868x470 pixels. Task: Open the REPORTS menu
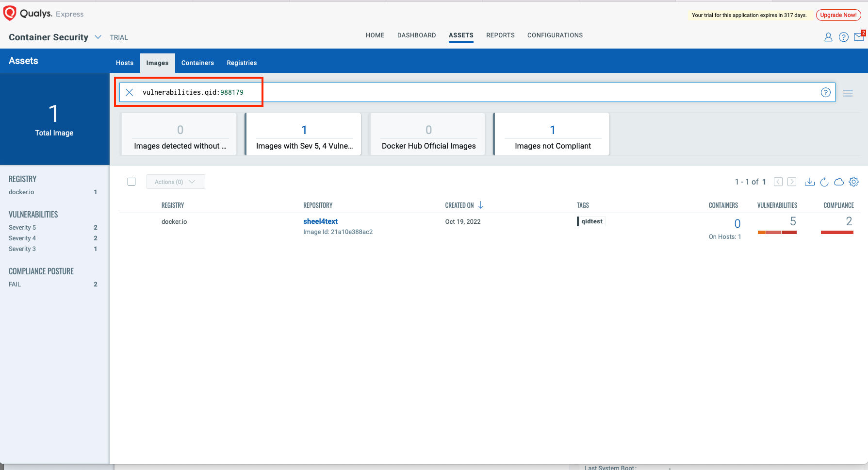click(x=500, y=35)
